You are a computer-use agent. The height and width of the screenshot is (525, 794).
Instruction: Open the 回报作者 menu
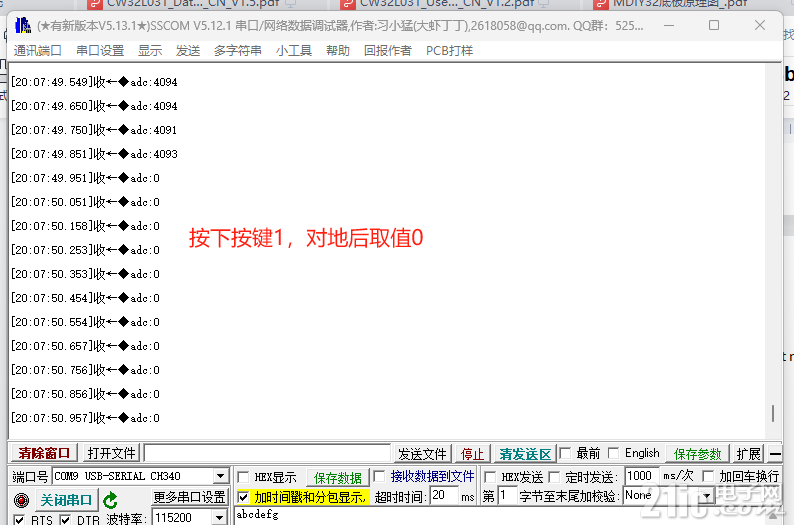click(387, 51)
